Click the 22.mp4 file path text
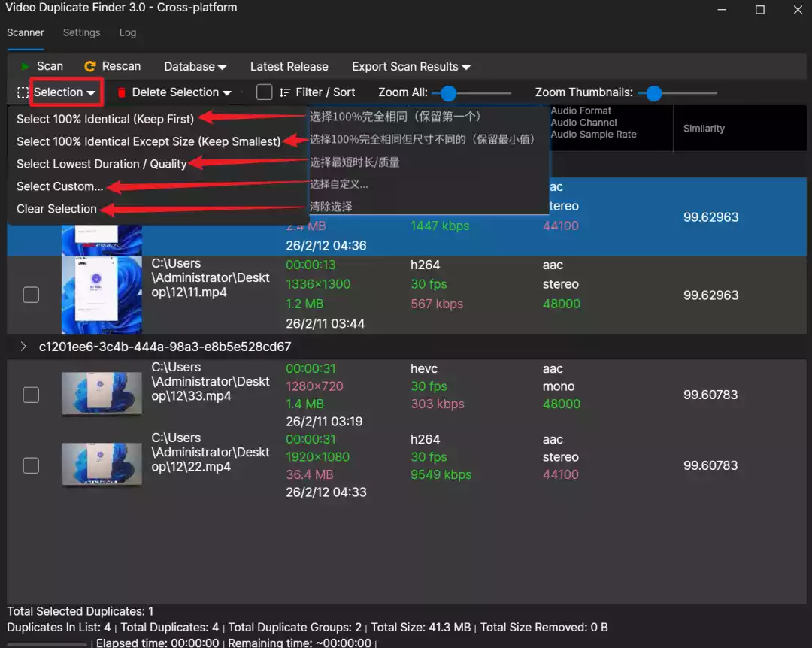The image size is (812, 648). pyautogui.click(x=211, y=453)
